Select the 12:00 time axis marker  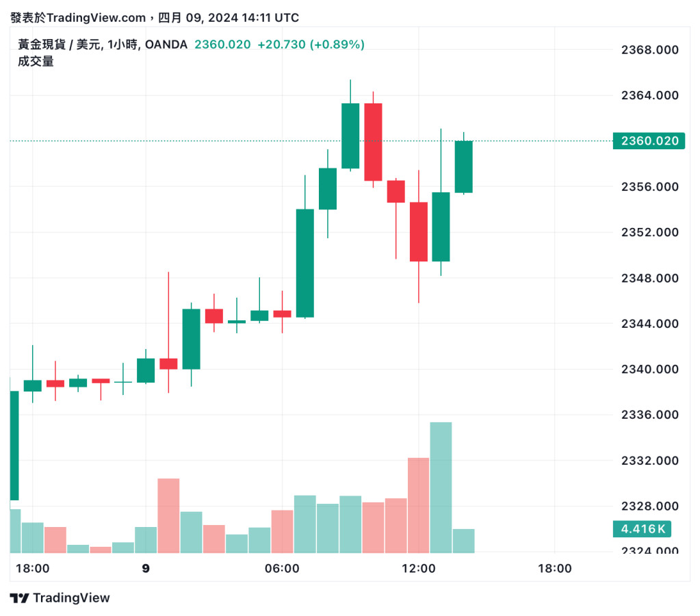point(418,569)
